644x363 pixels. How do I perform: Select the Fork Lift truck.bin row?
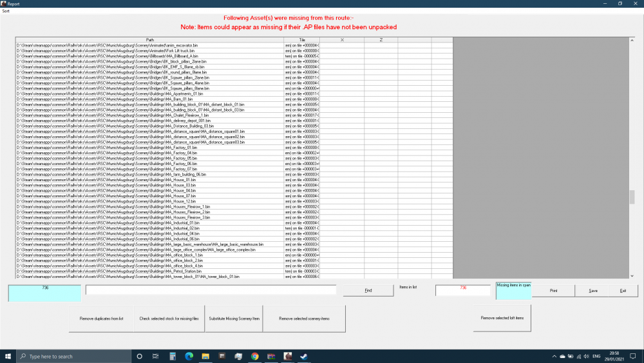pyautogui.click(x=234, y=50)
